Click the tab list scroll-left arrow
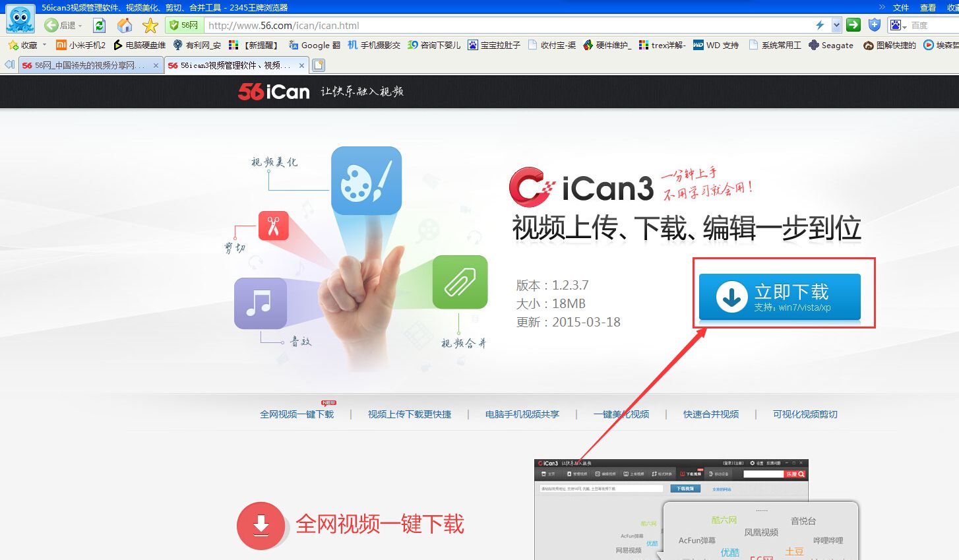This screenshot has width=959, height=560. [9, 65]
